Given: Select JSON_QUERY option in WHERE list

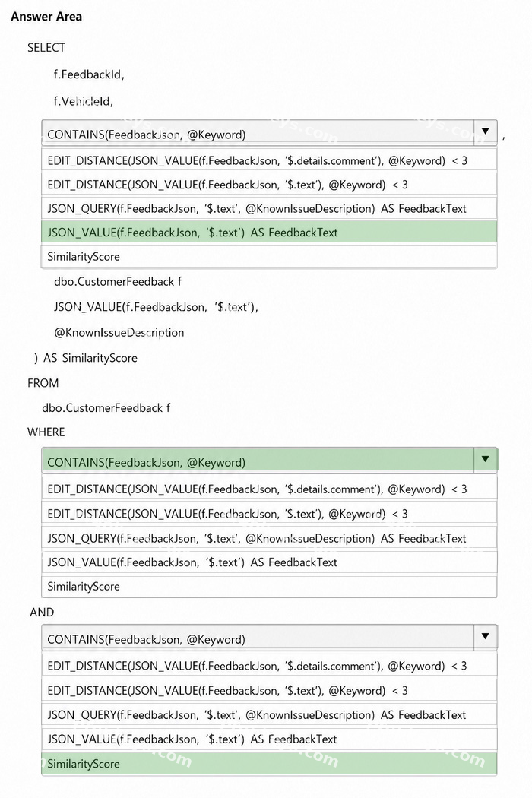Looking at the screenshot, I should 269,538.
